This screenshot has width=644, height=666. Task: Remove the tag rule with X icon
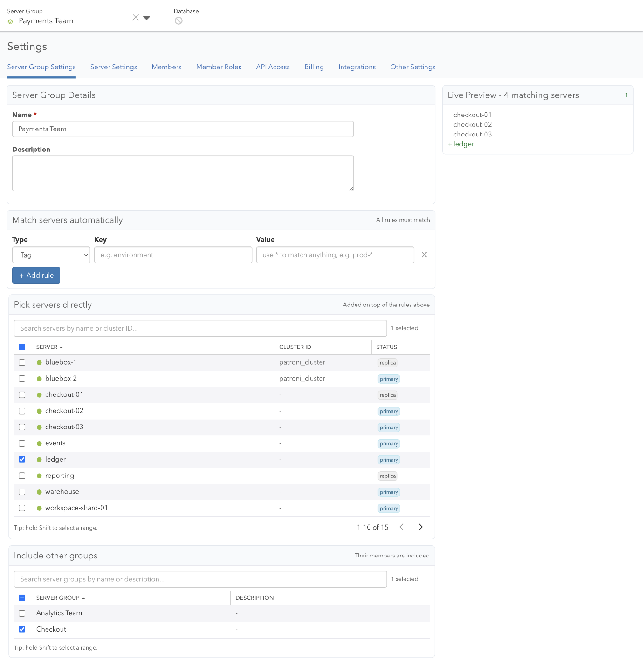tap(424, 255)
